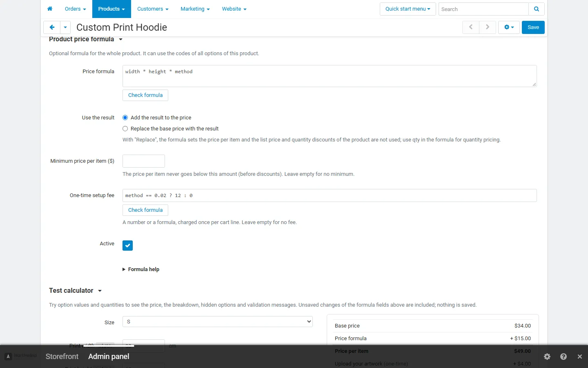Open the Website menu
Screen dimensions: 588x368
[234, 9]
